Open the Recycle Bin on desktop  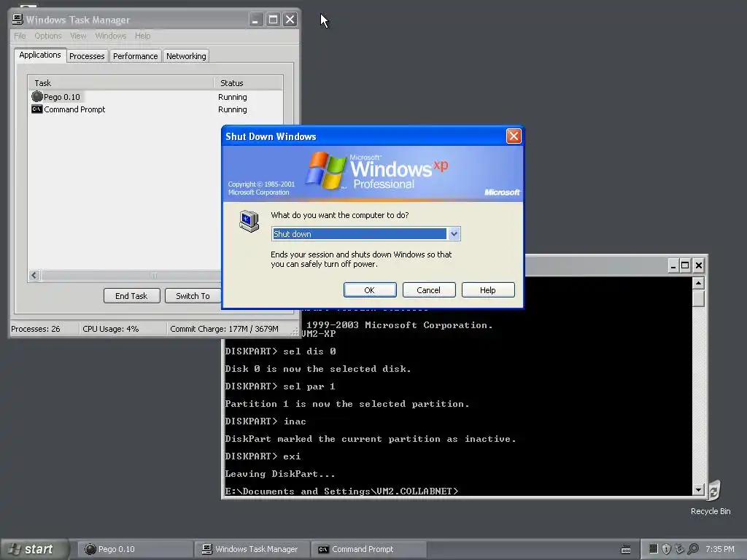pyautogui.click(x=713, y=497)
